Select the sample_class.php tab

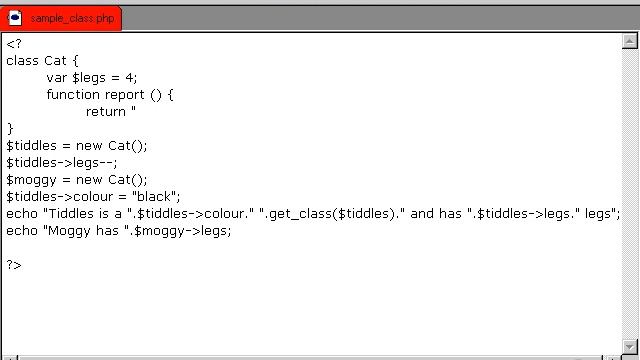(61, 18)
